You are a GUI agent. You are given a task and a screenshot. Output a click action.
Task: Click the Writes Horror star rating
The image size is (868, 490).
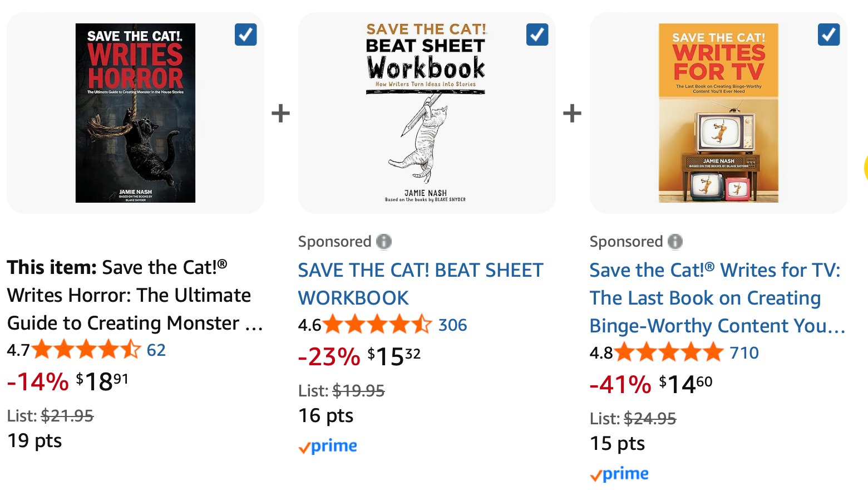86,350
